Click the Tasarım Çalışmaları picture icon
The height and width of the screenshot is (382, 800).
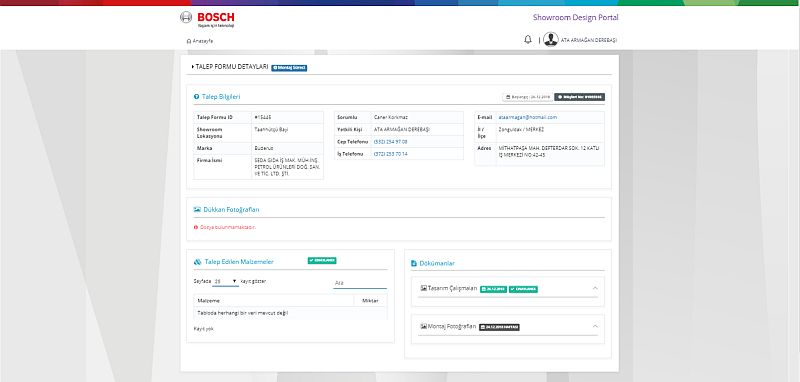423,288
